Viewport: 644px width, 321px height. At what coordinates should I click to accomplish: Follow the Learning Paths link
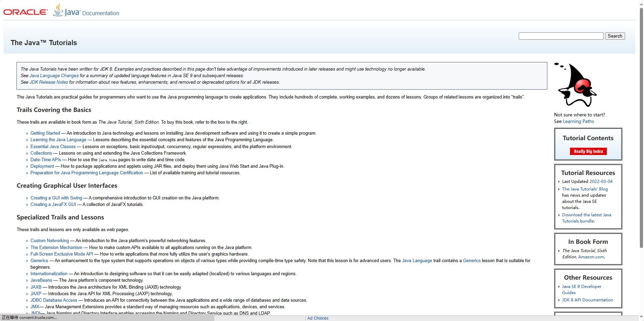[578, 121]
